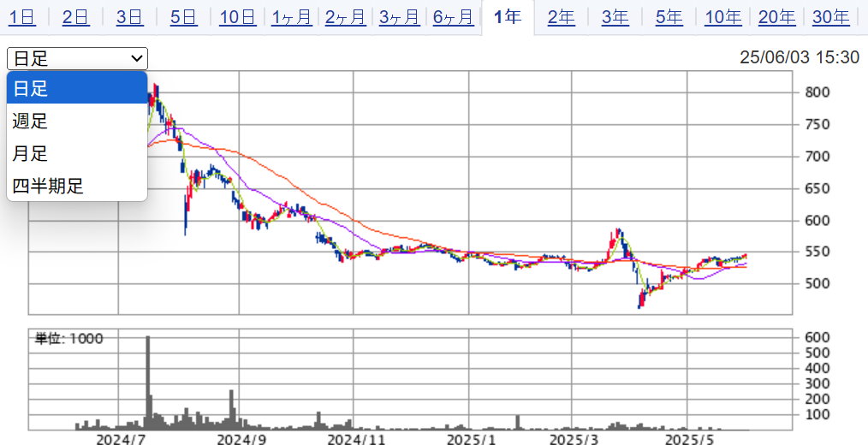Switch to the 3日 time range tab
The width and height of the screenshot is (868, 445).
coord(129,17)
